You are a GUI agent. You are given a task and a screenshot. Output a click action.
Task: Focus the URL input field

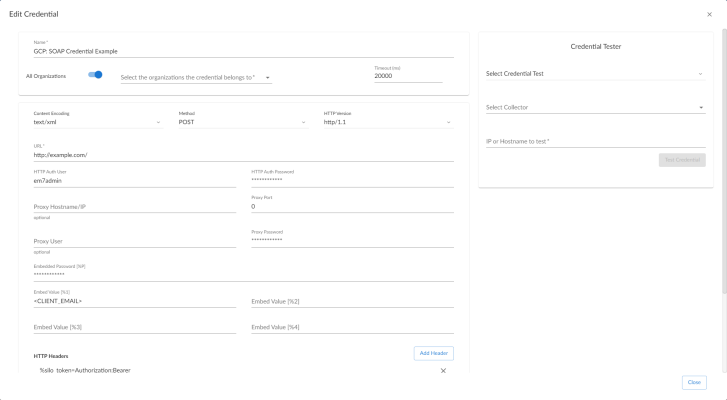(x=242, y=155)
